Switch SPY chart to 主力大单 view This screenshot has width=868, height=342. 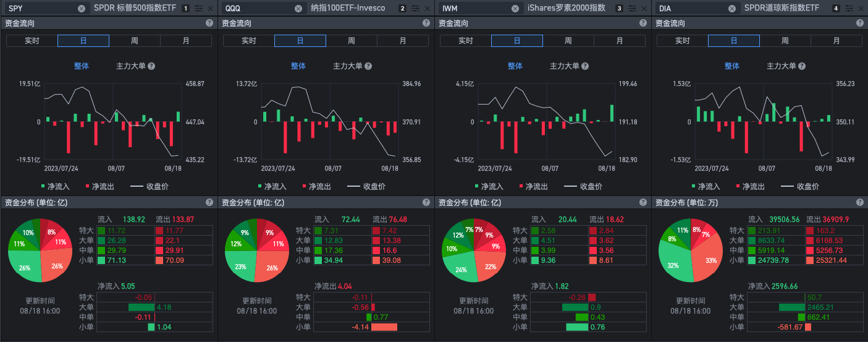point(131,66)
